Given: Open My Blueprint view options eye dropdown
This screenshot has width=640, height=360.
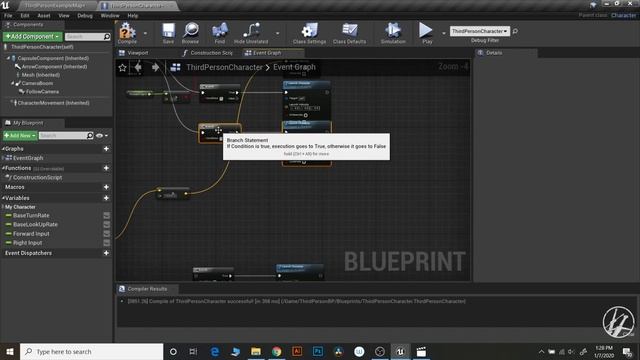Looking at the screenshot, I should click(102, 136).
